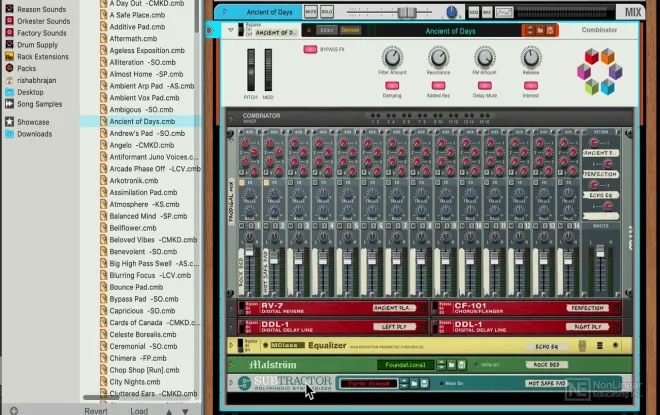This screenshot has width=660, height=415.
Task: Click Foundational patch name on Malström
Action: [405, 364]
